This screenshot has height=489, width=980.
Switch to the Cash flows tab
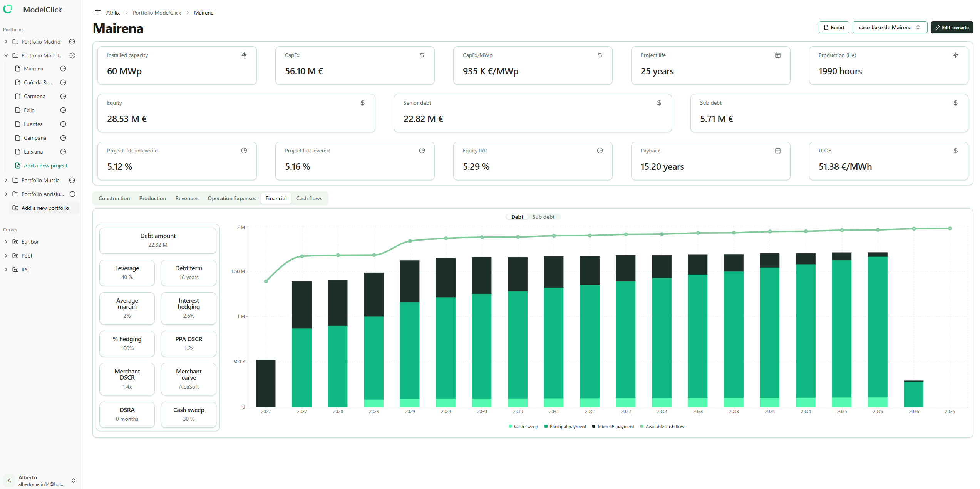tap(309, 198)
